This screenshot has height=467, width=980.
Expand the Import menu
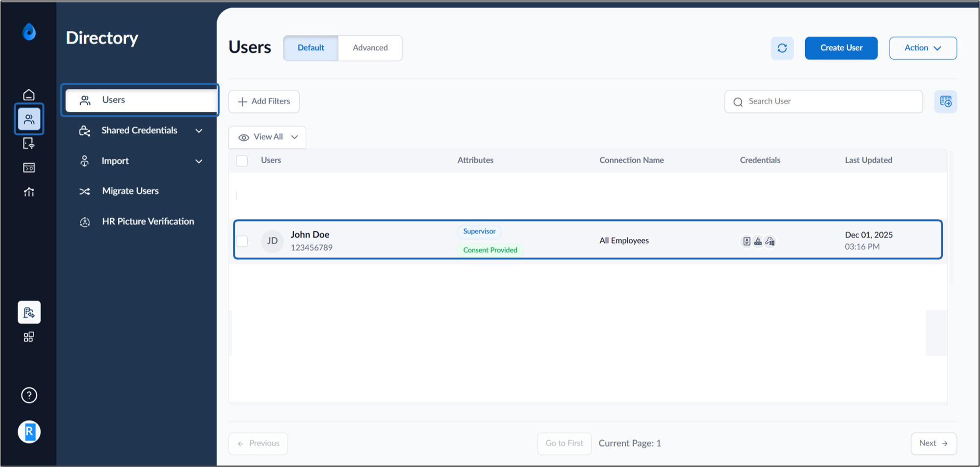pyautogui.click(x=141, y=161)
